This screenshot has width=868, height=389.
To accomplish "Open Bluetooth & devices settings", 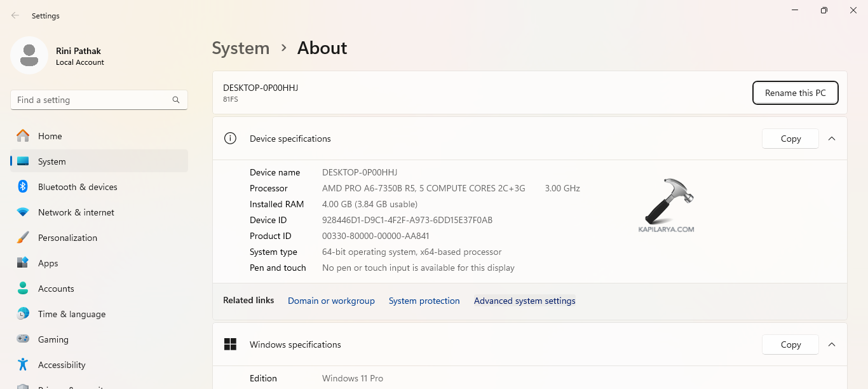I will 23,186.
